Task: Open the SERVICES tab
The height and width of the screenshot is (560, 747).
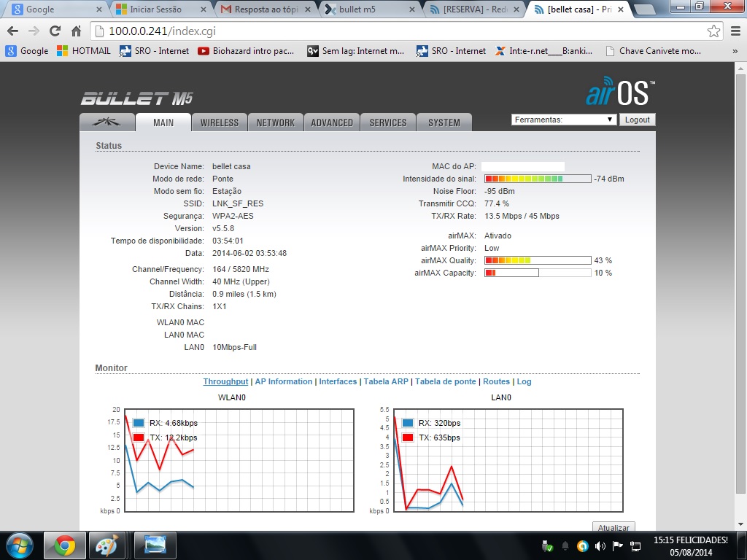Action: click(x=388, y=122)
